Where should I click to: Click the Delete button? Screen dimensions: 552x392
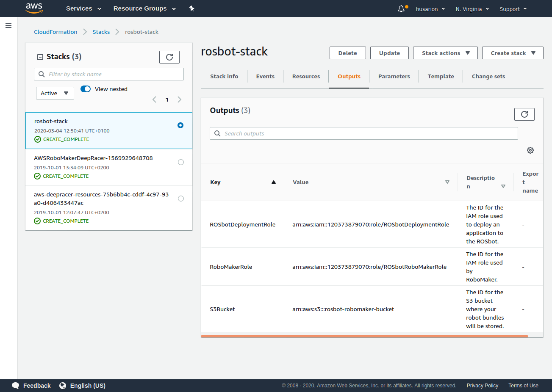348,53
